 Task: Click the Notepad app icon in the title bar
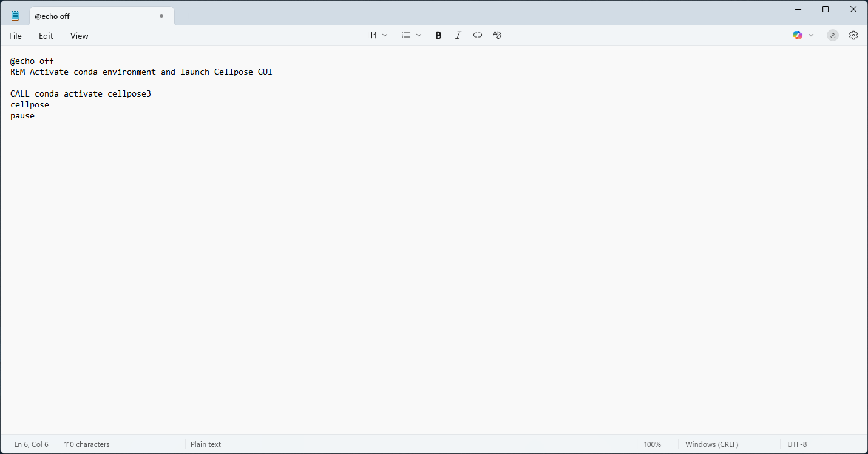click(15, 16)
